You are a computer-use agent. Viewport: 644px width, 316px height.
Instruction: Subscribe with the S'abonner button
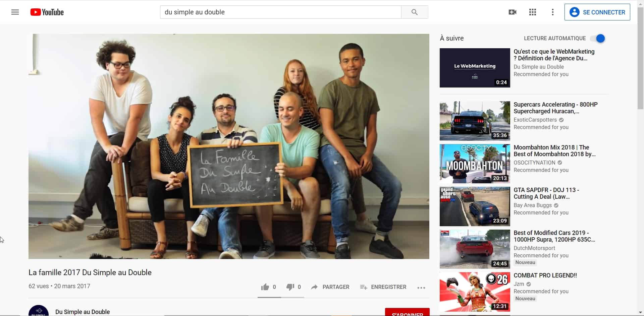(x=407, y=312)
